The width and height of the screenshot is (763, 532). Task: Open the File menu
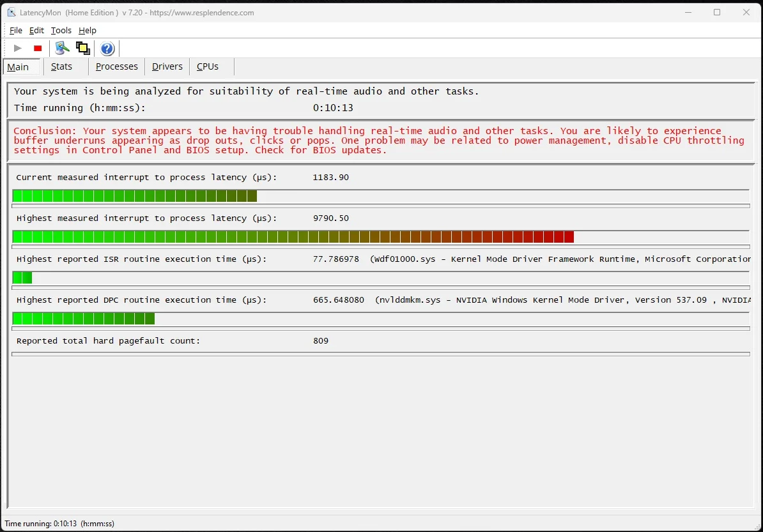pyautogui.click(x=16, y=30)
